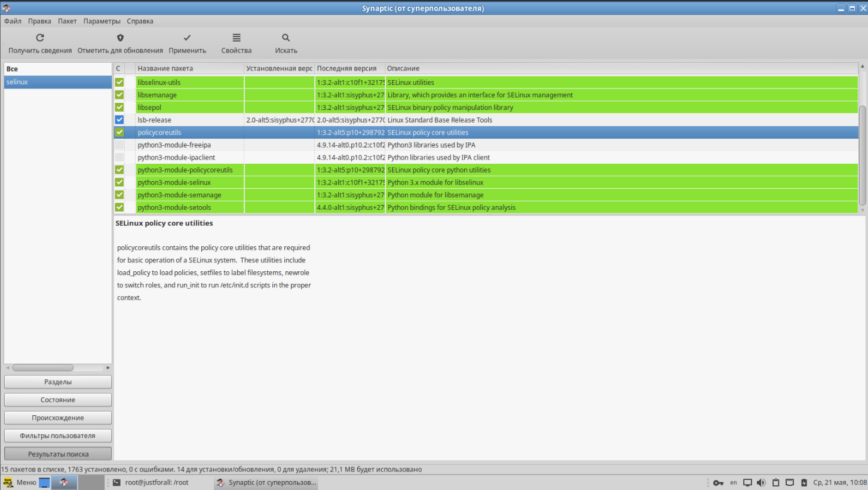Click the Разделы filter button
This screenshot has width=868, height=490.
click(x=58, y=382)
